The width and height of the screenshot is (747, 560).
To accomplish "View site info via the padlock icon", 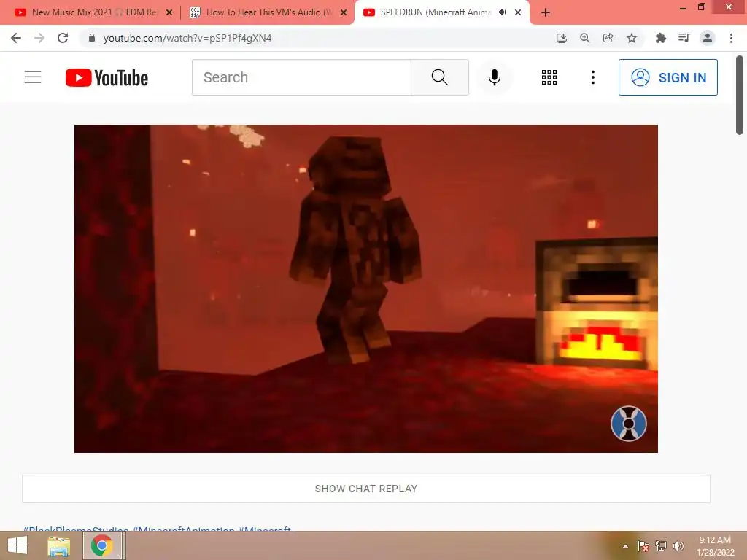I will (92, 38).
